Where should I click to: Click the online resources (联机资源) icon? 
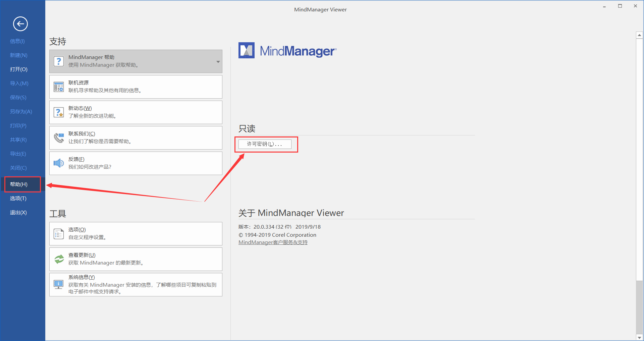tap(59, 87)
